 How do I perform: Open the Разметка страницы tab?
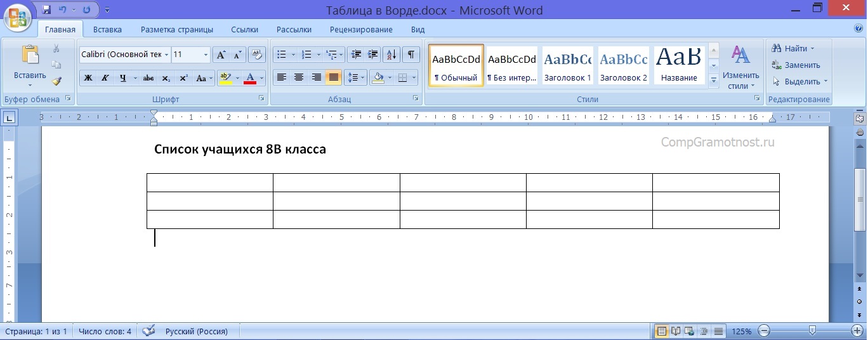point(176,29)
